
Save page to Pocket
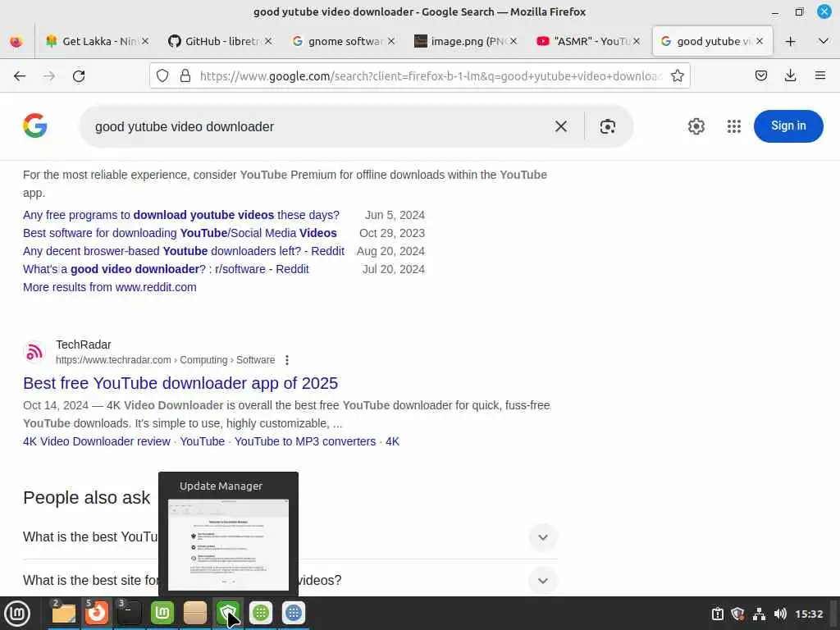point(760,76)
